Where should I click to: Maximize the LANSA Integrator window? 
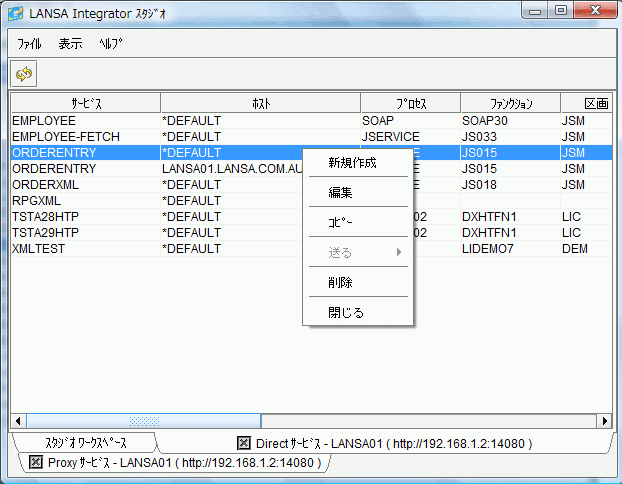coord(560,11)
